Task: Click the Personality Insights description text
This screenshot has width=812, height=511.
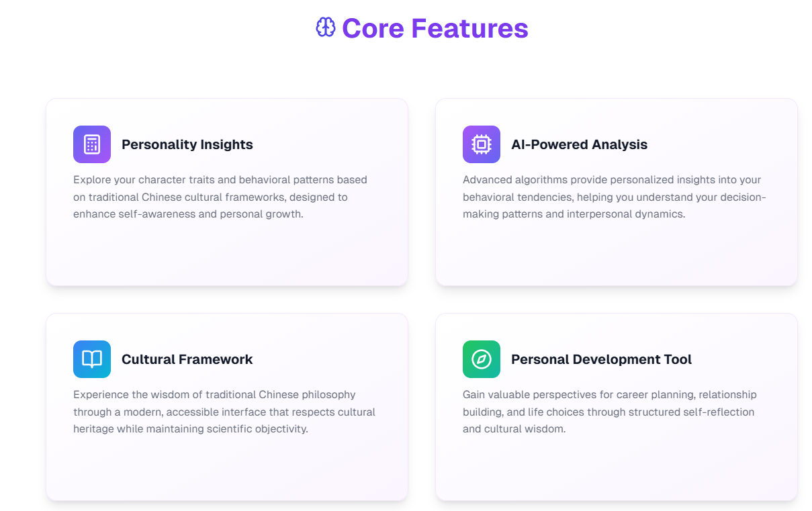Action: click(220, 197)
